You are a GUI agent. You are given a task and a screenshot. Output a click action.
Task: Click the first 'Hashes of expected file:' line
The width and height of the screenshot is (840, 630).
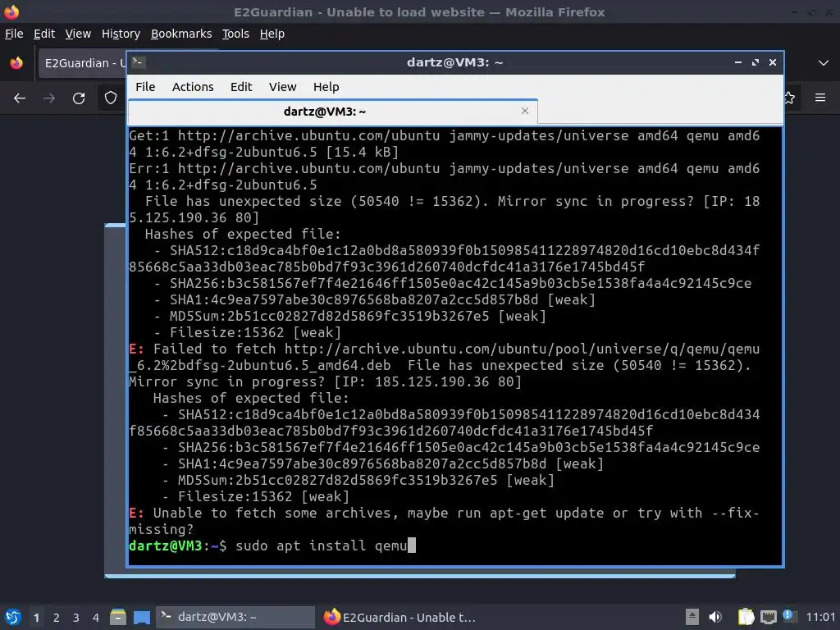(243, 234)
